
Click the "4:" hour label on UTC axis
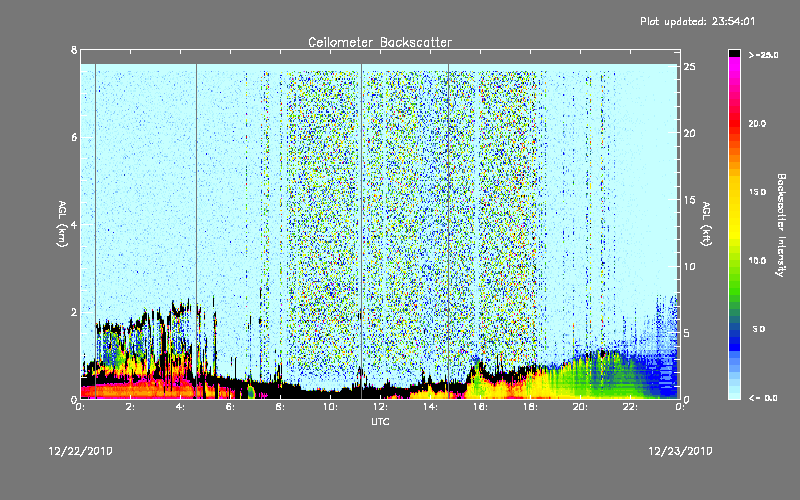coord(180,407)
